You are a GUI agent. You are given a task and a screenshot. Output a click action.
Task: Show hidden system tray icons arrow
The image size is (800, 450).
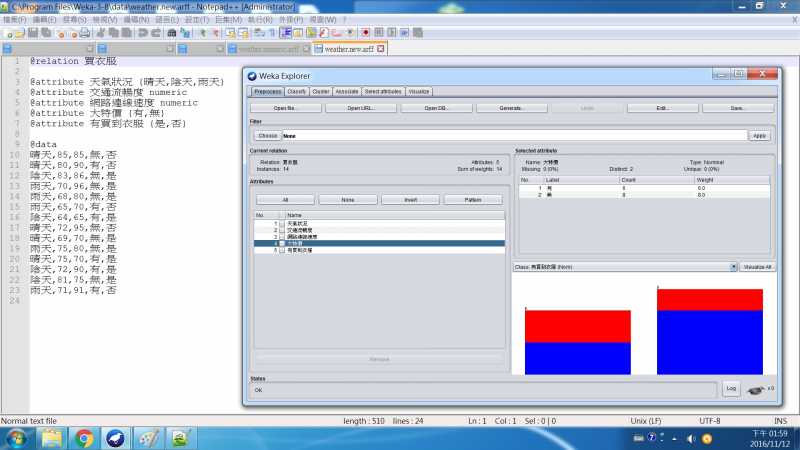pos(674,438)
